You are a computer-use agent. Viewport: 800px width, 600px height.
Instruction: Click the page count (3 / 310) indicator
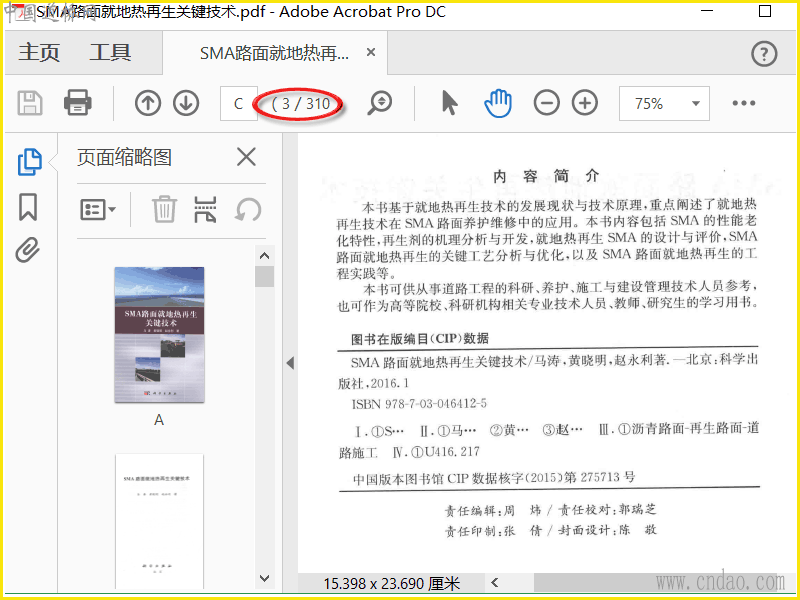pyautogui.click(x=301, y=104)
